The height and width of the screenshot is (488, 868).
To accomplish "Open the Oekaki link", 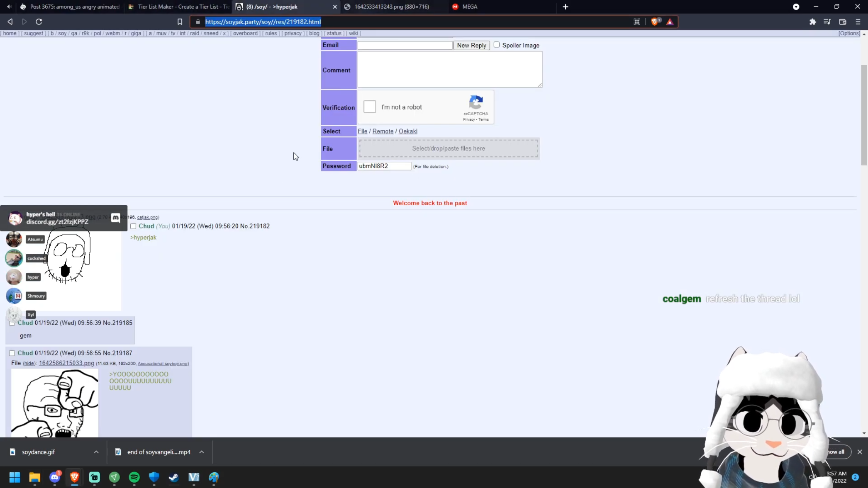I will pos(408,131).
